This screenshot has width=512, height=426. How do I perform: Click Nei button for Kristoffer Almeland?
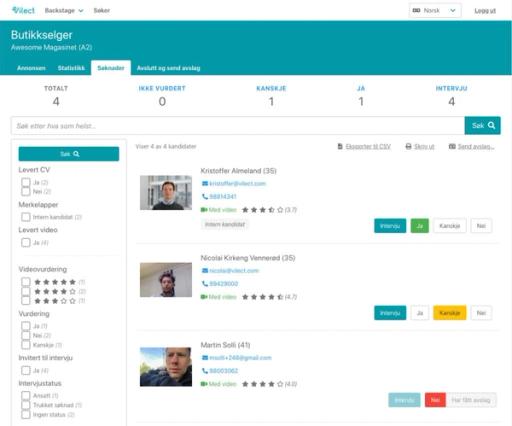point(481,226)
